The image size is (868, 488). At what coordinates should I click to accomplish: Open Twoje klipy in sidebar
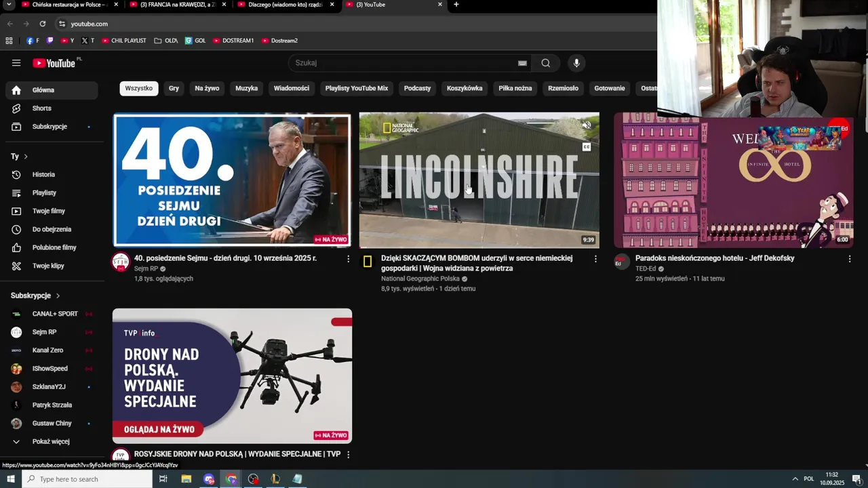pyautogui.click(x=52, y=266)
